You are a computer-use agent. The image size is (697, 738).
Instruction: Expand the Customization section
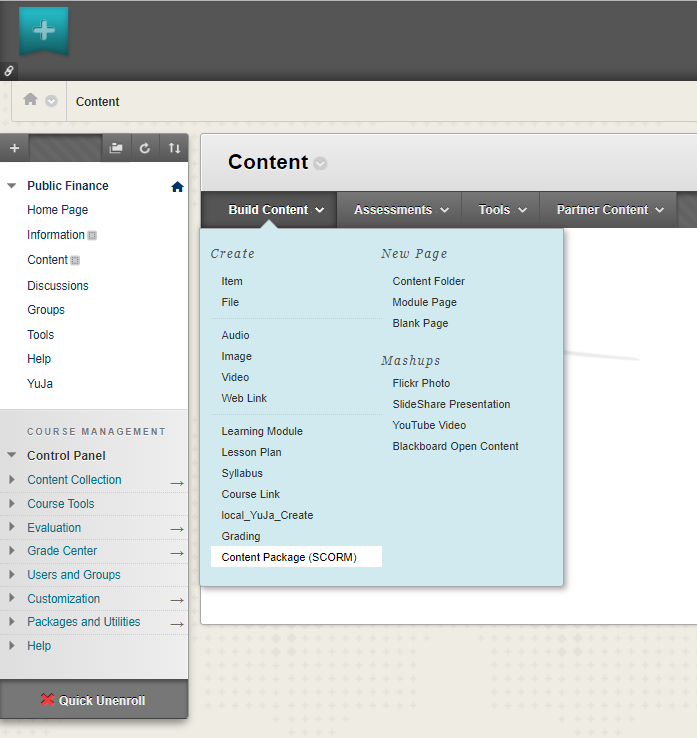tap(12, 598)
